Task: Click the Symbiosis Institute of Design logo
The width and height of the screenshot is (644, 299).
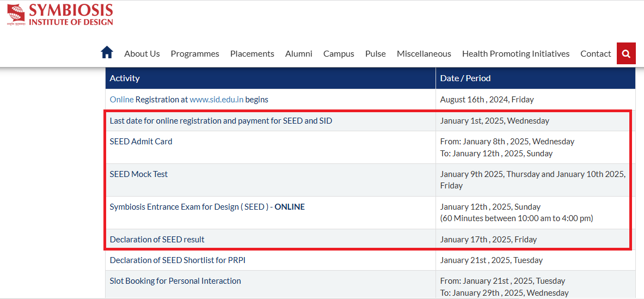Action: 60,15
